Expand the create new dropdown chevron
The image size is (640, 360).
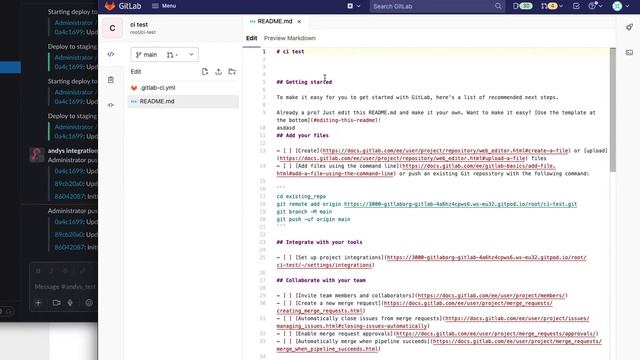[x=359, y=6]
